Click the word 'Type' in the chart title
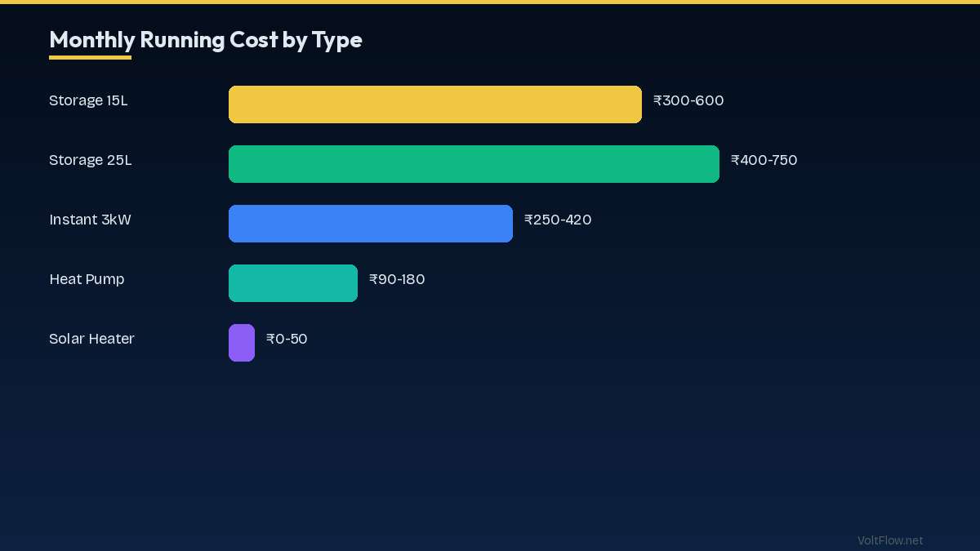 coord(336,40)
